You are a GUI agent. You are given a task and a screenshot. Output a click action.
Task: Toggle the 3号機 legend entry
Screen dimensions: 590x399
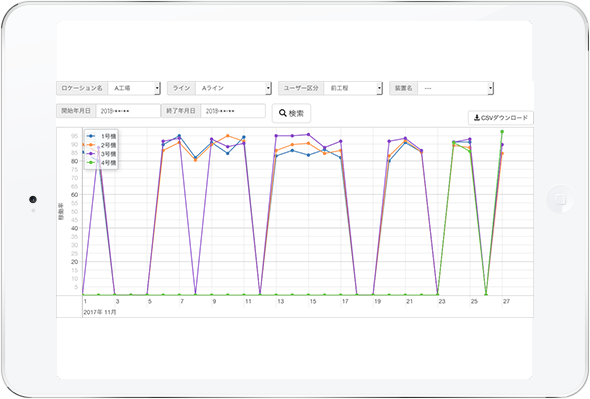click(x=102, y=154)
